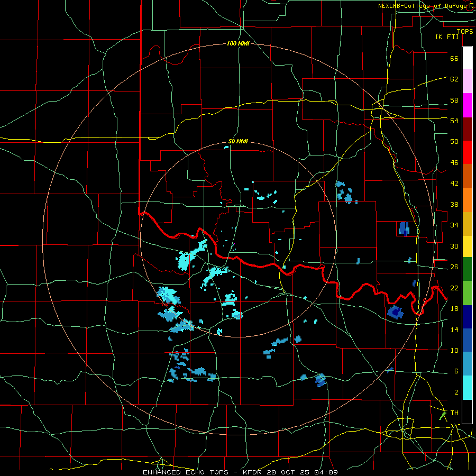Click the "34" legend value
The width and height of the screenshot is (476, 476).
454,225
